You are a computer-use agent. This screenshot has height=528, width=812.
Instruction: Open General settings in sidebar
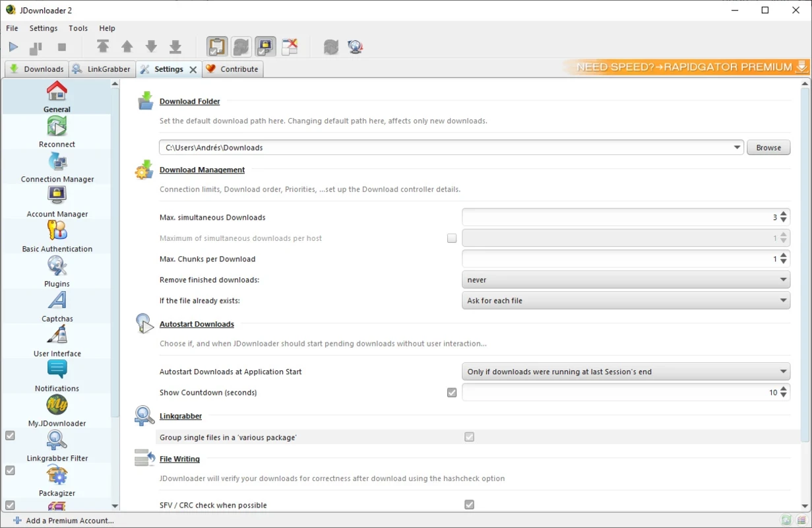tap(57, 97)
